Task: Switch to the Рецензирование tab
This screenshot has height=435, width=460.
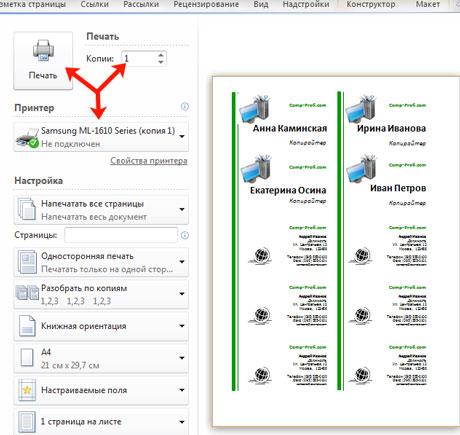Action: click(206, 4)
